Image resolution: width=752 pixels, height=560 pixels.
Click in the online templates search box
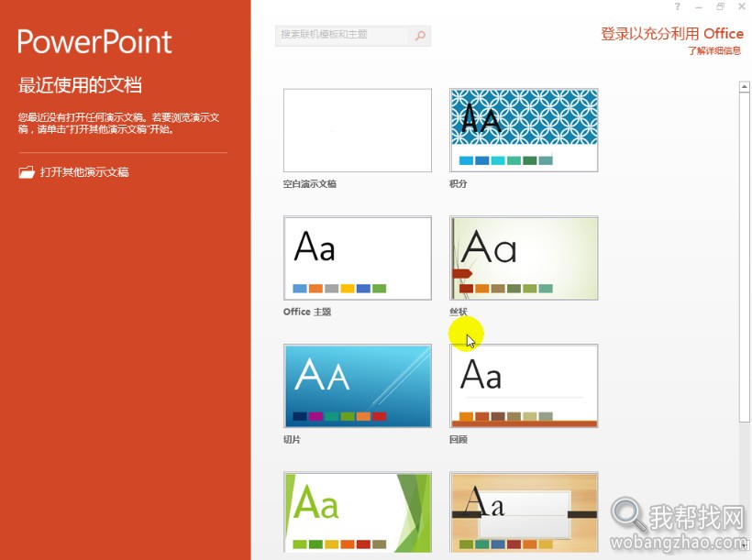tap(342, 36)
